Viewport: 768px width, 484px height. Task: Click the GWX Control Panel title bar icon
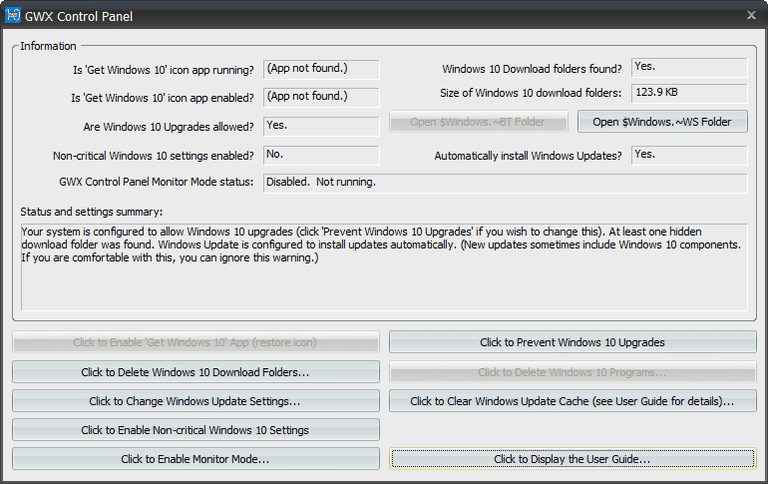tap(13, 15)
